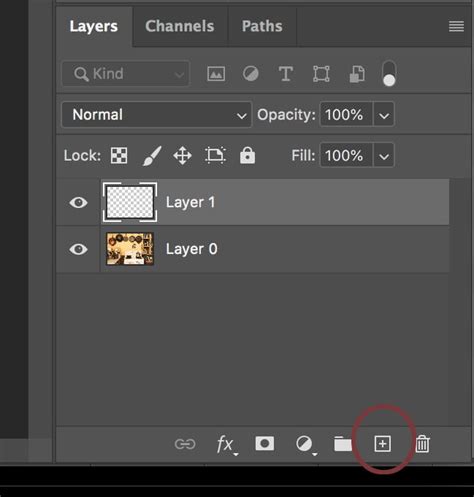Open the Kind filter type dropdown
Image resolution: width=474 pixels, height=497 pixels.
(126, 74)
